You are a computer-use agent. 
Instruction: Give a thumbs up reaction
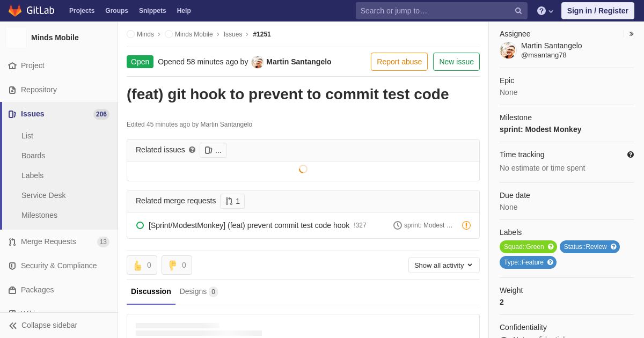click(142, 265)
